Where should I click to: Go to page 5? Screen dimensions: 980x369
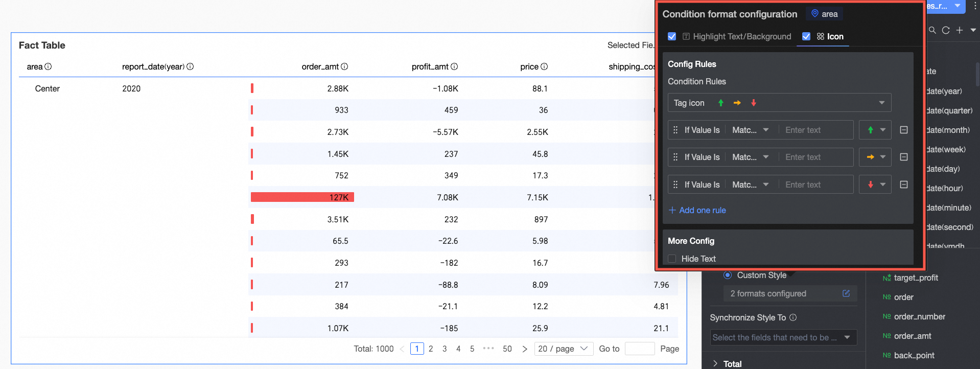pyautogui.click(x=472, y=349)
